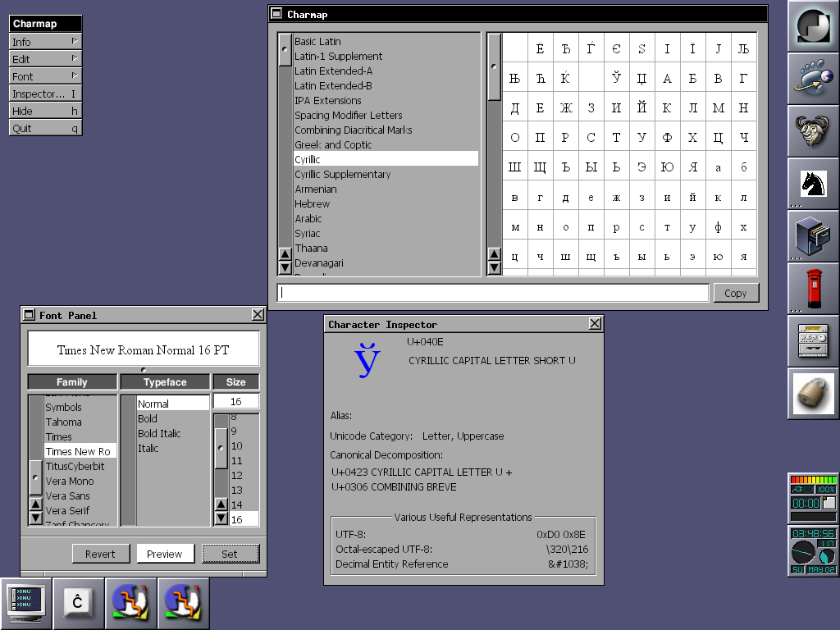This screenshot has width=840, height=630.
Task: Open the GNU head dock icon
Action: tap(813, 131)
